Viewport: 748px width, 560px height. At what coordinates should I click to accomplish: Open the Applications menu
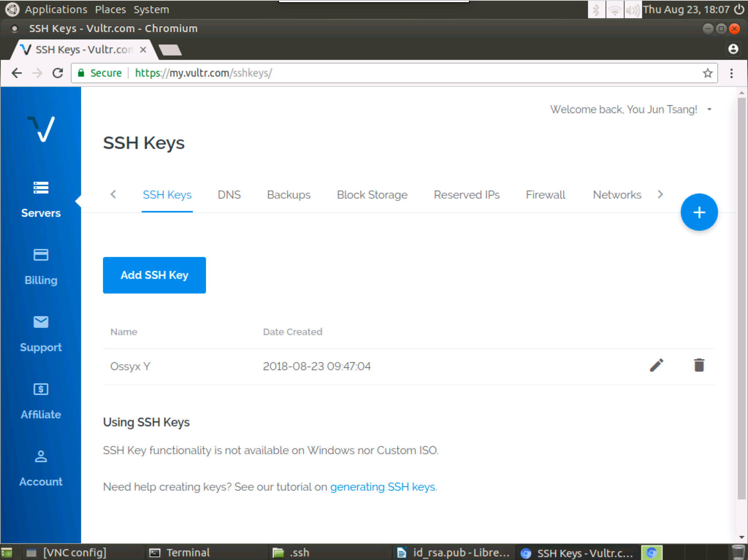[56, 9]
